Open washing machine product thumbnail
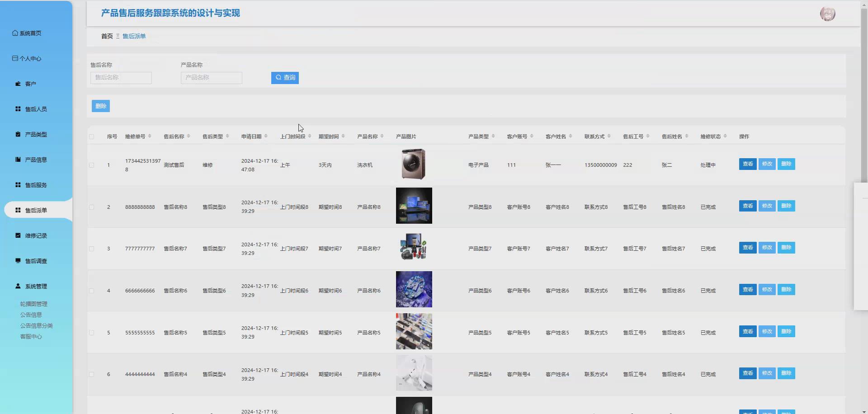 click(x=414, y=164)
